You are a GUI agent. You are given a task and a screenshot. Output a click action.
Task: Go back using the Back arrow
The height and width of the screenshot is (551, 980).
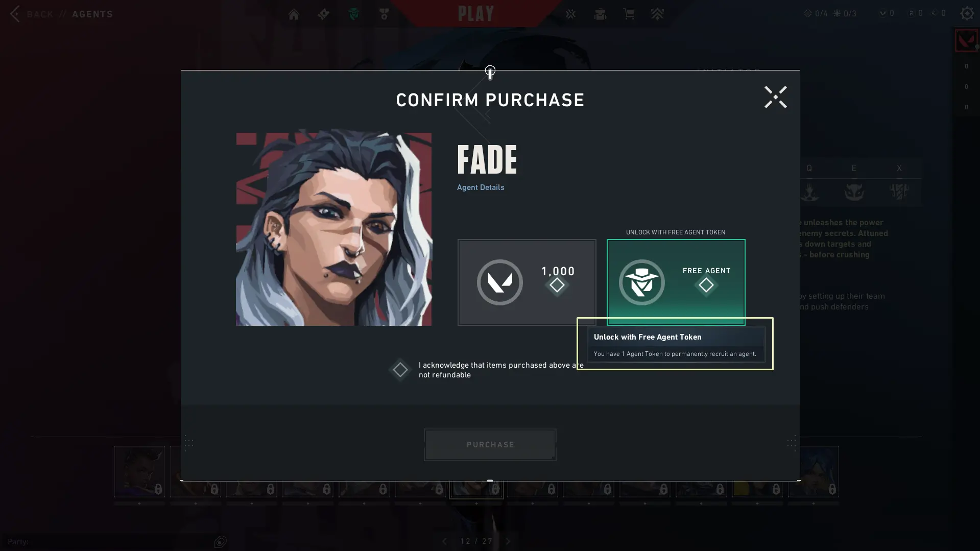tap(15, 14)
